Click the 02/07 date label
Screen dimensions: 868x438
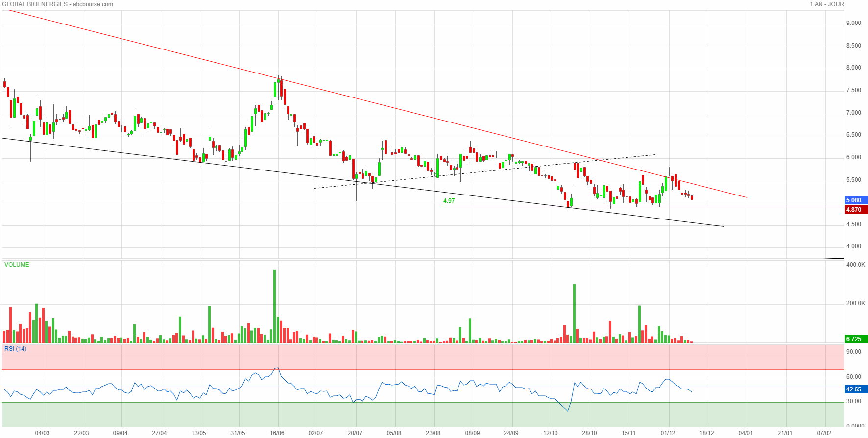[x=316, y=433]
